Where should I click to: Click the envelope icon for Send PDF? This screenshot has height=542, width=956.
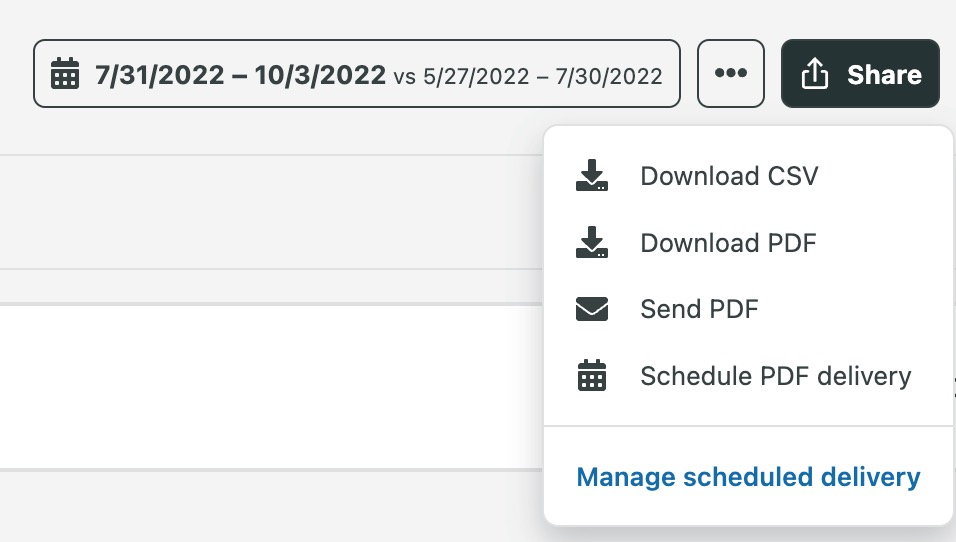(x=592, y=309)
